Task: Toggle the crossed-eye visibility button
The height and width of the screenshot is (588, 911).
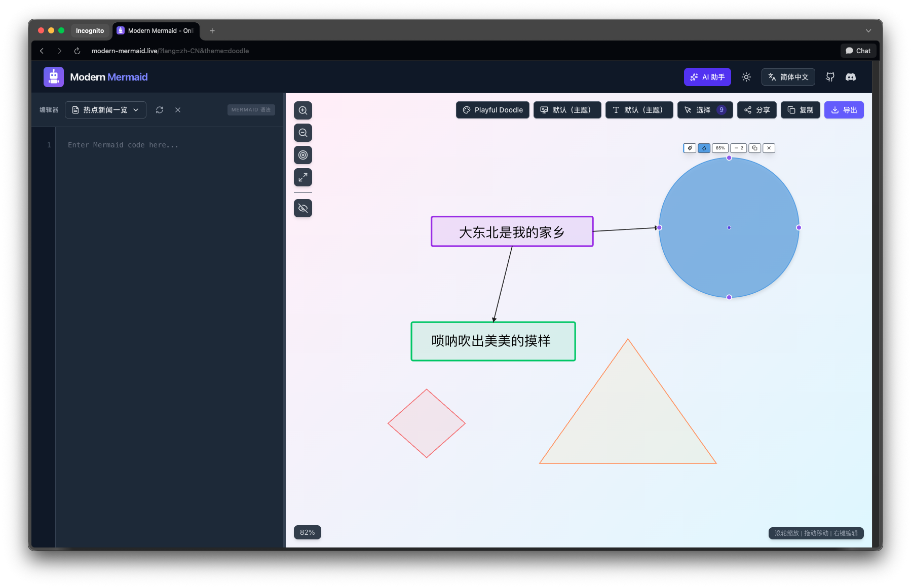Action: pos(303,208)
